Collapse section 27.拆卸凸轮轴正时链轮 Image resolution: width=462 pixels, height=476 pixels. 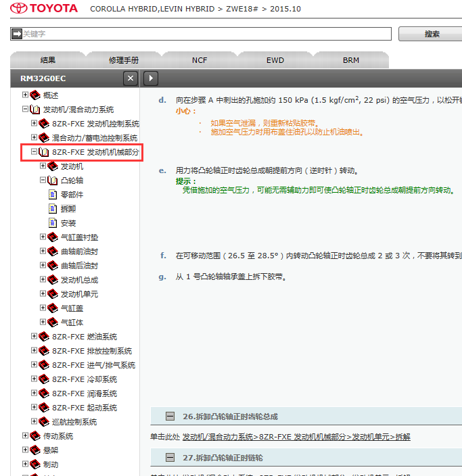(170, 457)
